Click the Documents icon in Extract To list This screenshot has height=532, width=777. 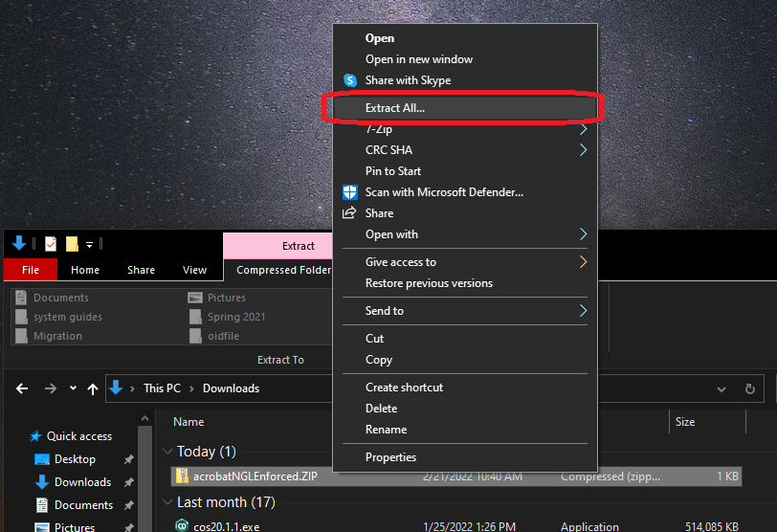point(21,298)
